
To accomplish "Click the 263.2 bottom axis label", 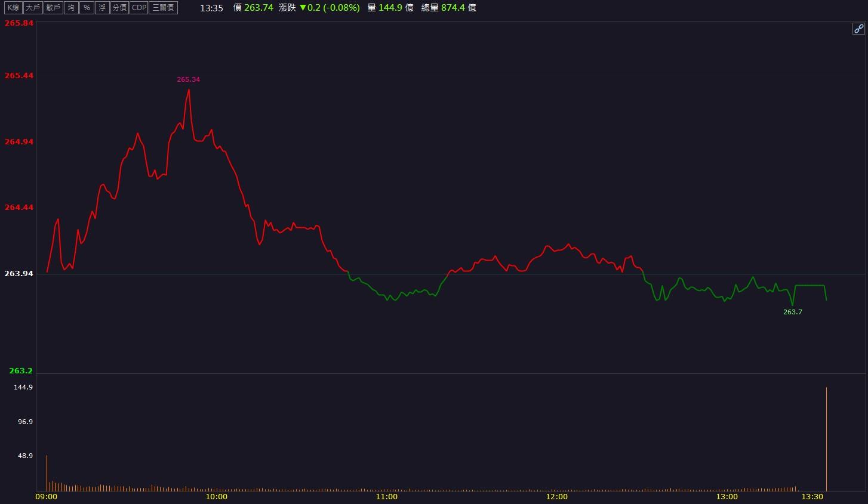I will pos(21,370).
